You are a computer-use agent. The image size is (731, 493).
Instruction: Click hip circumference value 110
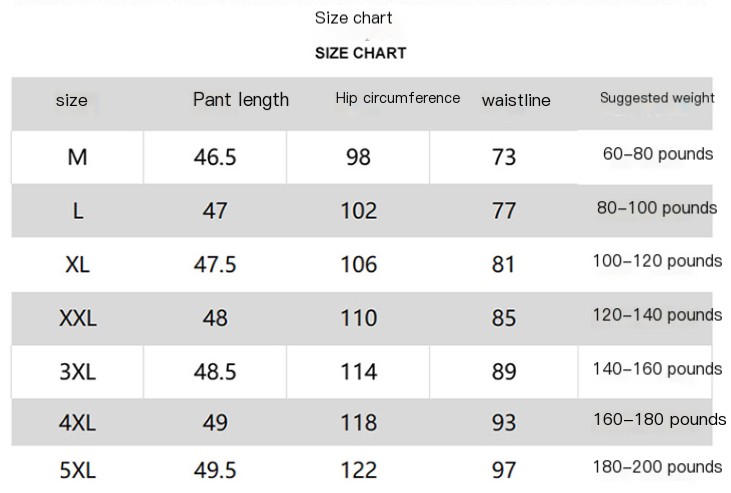click(x=358, y=318)
